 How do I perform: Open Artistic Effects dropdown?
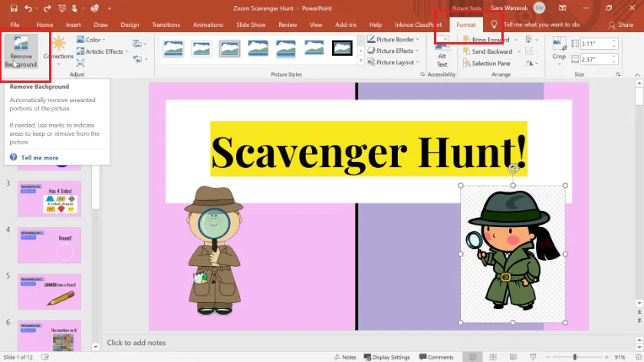coord(103,51)
